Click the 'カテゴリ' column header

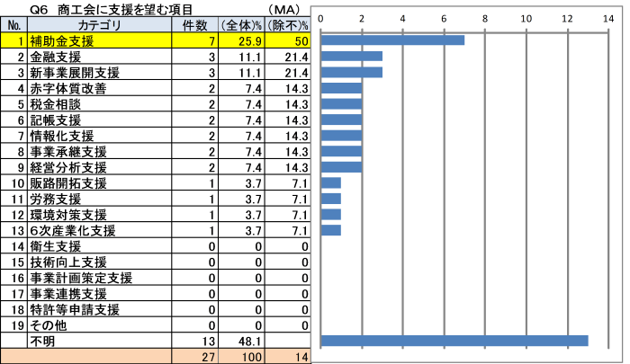[100, 25]
